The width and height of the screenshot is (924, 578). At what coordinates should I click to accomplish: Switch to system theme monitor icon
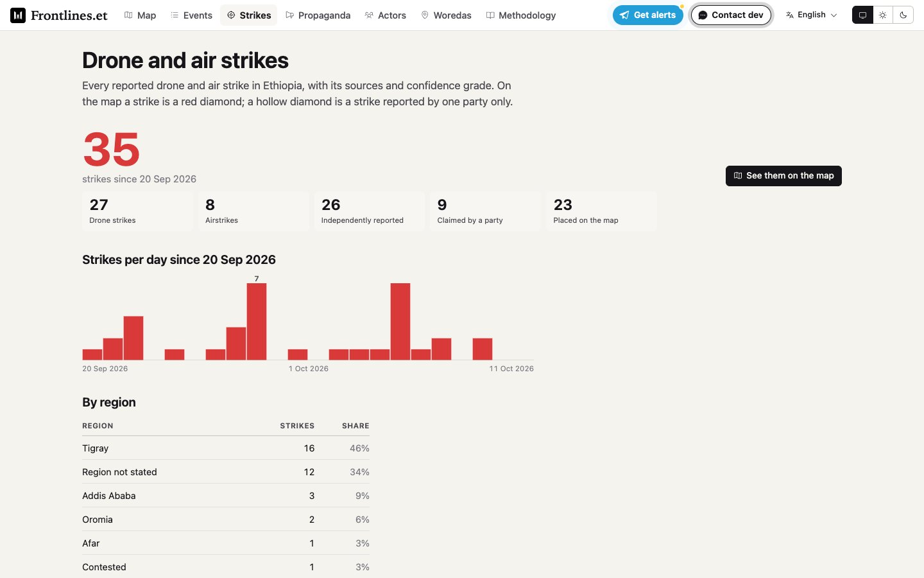click(862, 15)
